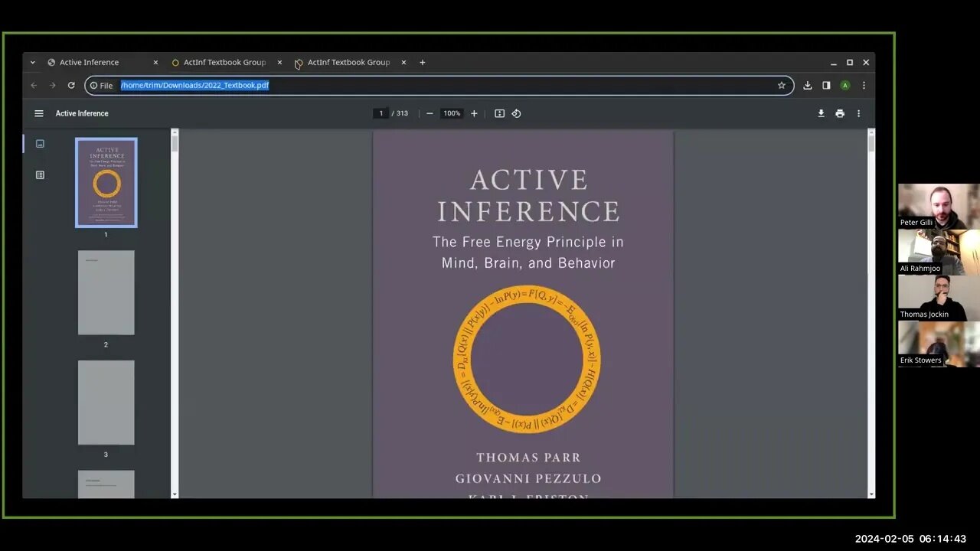Click the page number field
Screen dimensions: 980x551
coord(381,113)
